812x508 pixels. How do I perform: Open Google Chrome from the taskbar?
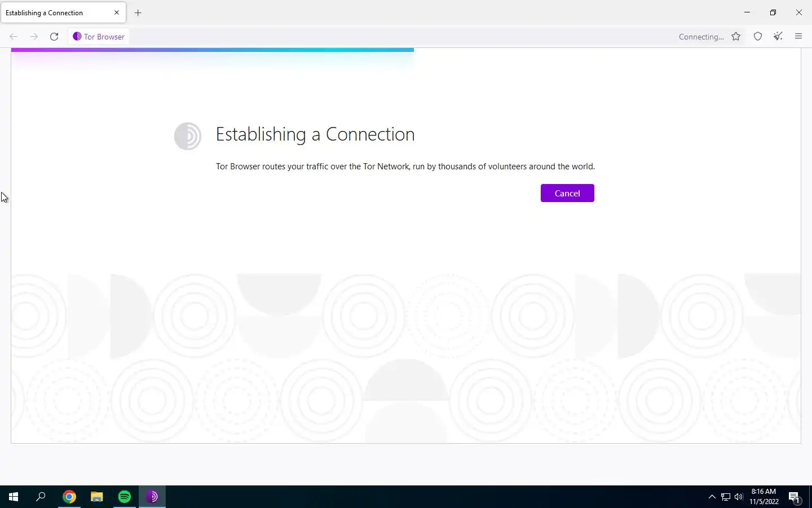[69, 497]
